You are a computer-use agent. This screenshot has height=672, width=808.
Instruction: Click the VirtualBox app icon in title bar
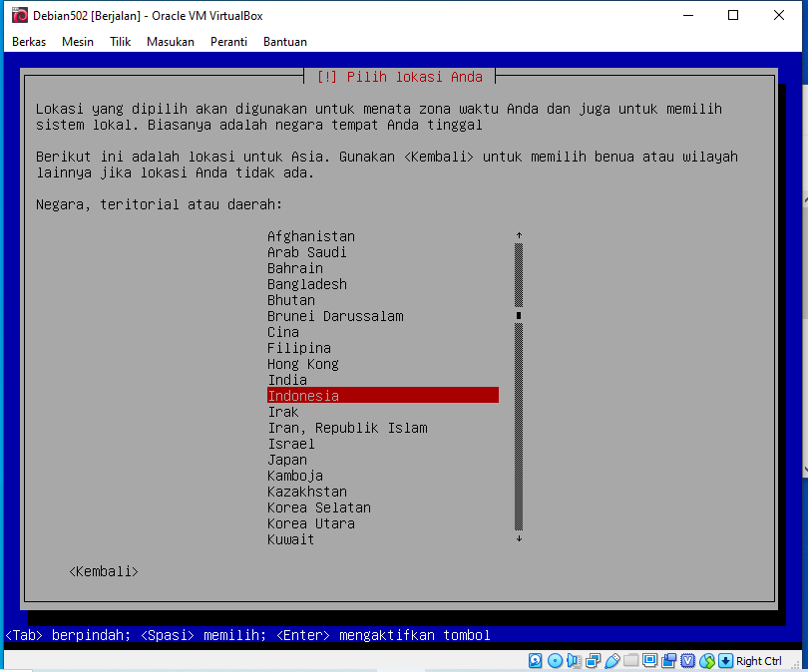[x=20, y=15]
